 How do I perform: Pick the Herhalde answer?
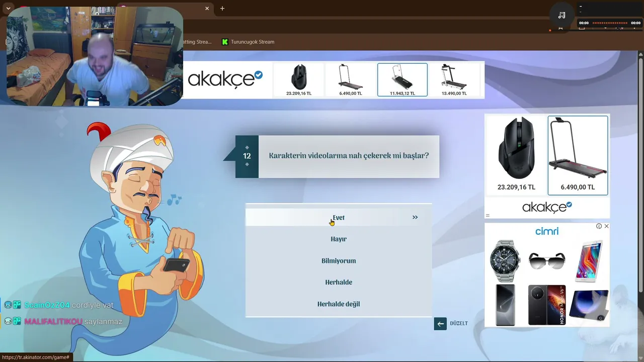tap(339, 282)
